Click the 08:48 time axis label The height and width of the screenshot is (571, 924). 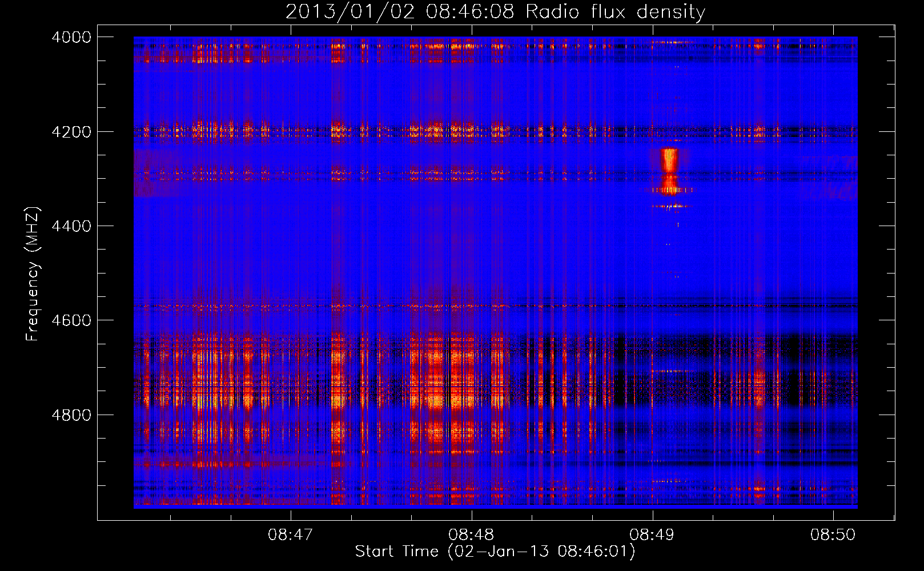click(471, 534)
